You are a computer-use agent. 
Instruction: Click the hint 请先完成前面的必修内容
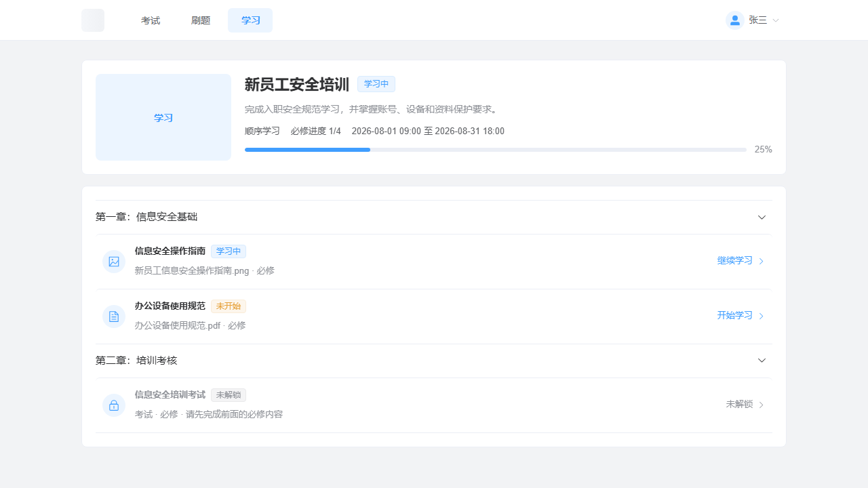[235, 415]
